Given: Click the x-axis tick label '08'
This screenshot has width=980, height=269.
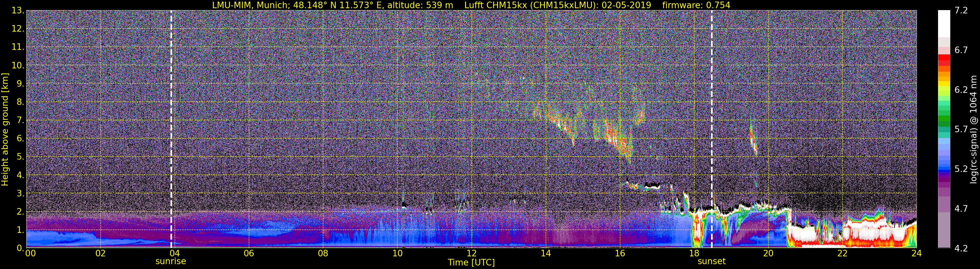Looking at the screenshot, I should [x=323, y=254].
